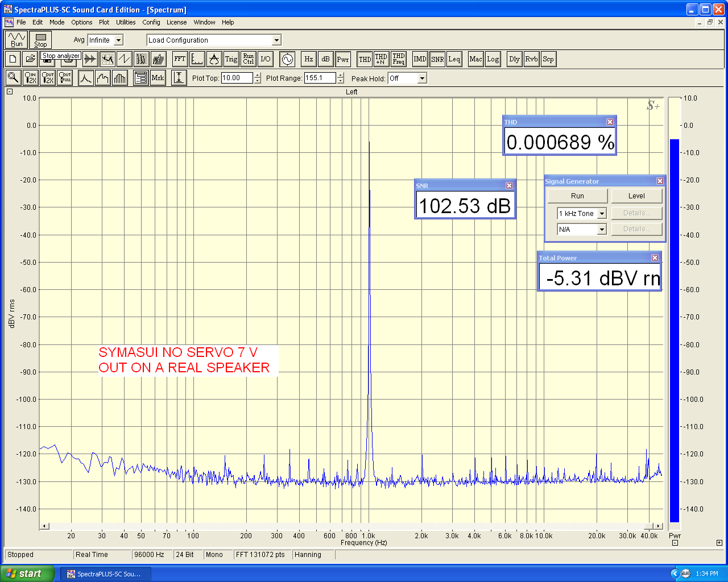Click the IMD measurement button
The width and height of the screenshot is (728, 582).
click(420, 59)
